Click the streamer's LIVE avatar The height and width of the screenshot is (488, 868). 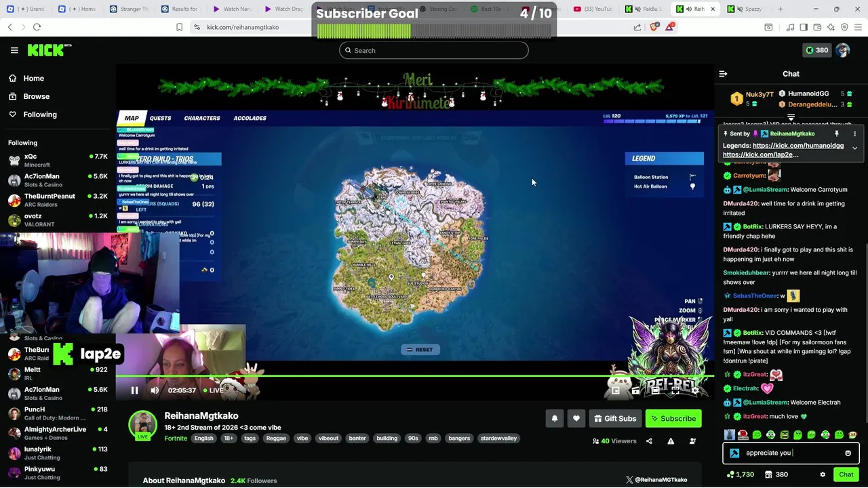tap(142, 425)
